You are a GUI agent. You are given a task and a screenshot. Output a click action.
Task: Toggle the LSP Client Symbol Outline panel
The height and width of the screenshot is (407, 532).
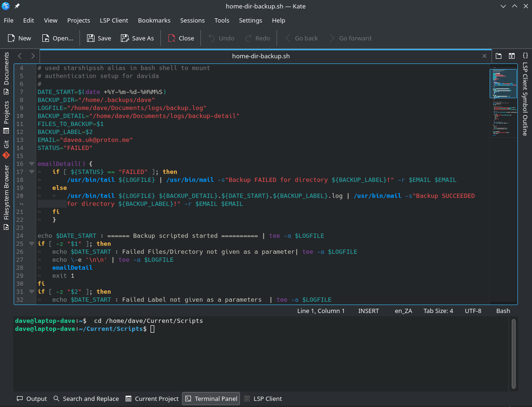pos(525,94)
